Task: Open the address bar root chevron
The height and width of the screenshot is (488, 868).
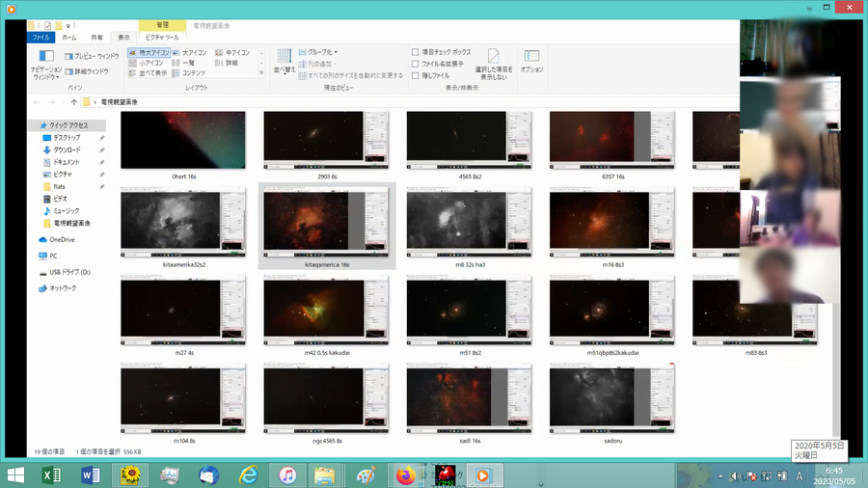Action: [x=95, y=102]
